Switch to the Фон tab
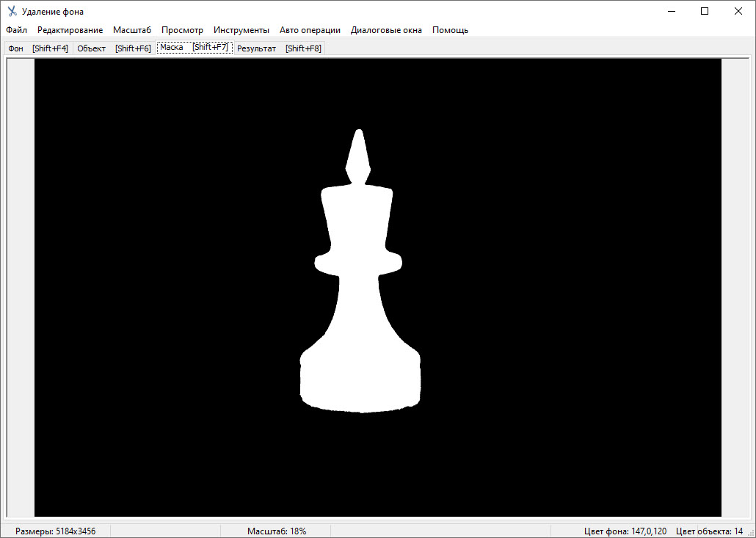Screen dimensions: 756x538 pyautogui.click(x=38, y=48)
